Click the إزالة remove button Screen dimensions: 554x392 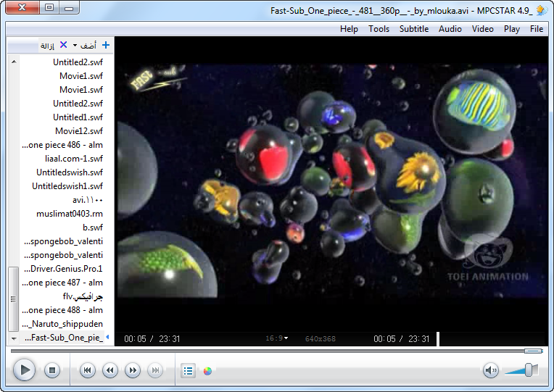click(47, 46)
